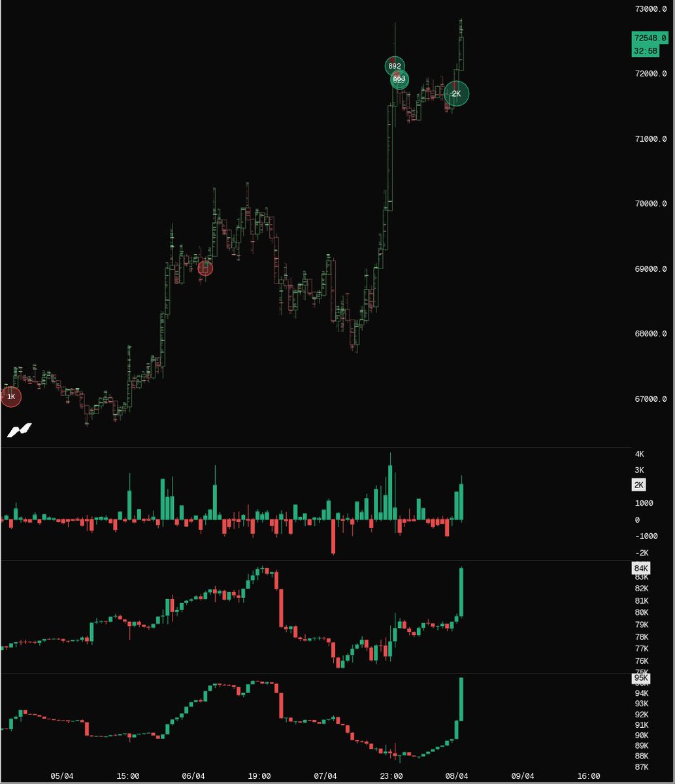Click the 19:00 time axis label
675x784 pixels.
pyautogui.click(x=259, y=776)
